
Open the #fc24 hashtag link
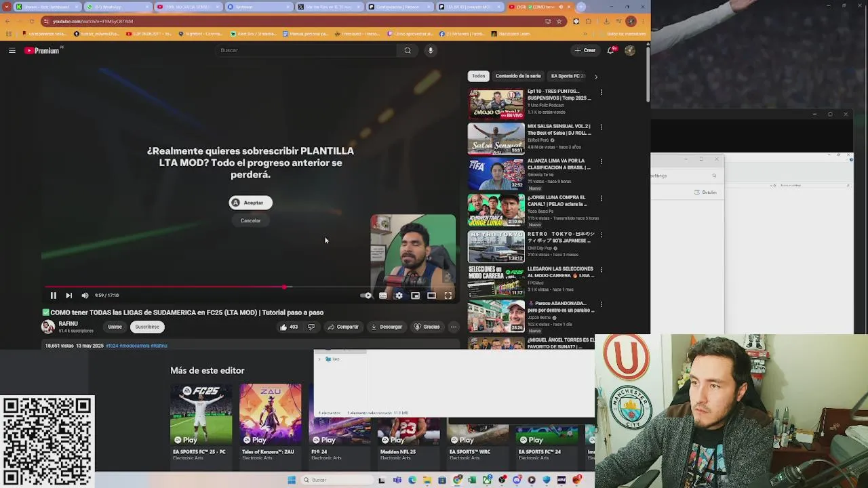tap(112, 346)
